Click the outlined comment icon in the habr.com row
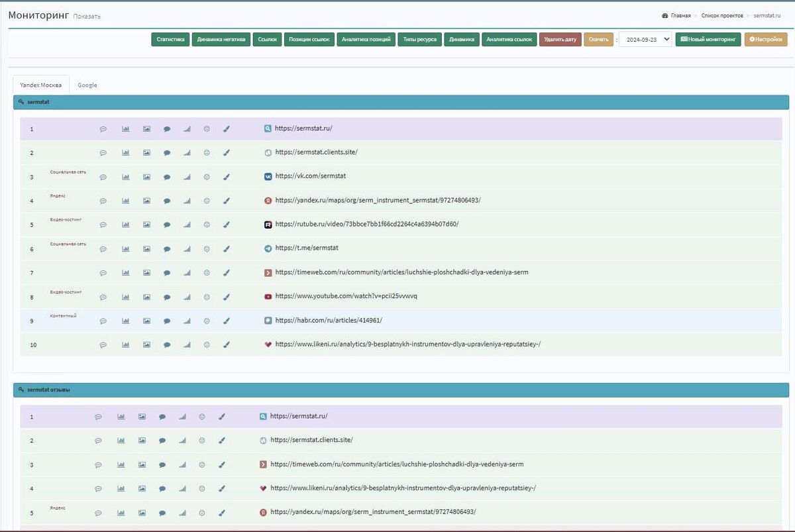This screenshot has height=532, width=795. click(x=103, y=321)
